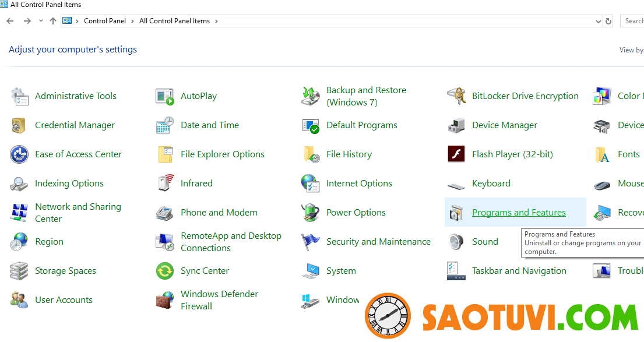Click Network and Sharing Center icon
This screenshot has width=644, height=342.
coord(19,213)
